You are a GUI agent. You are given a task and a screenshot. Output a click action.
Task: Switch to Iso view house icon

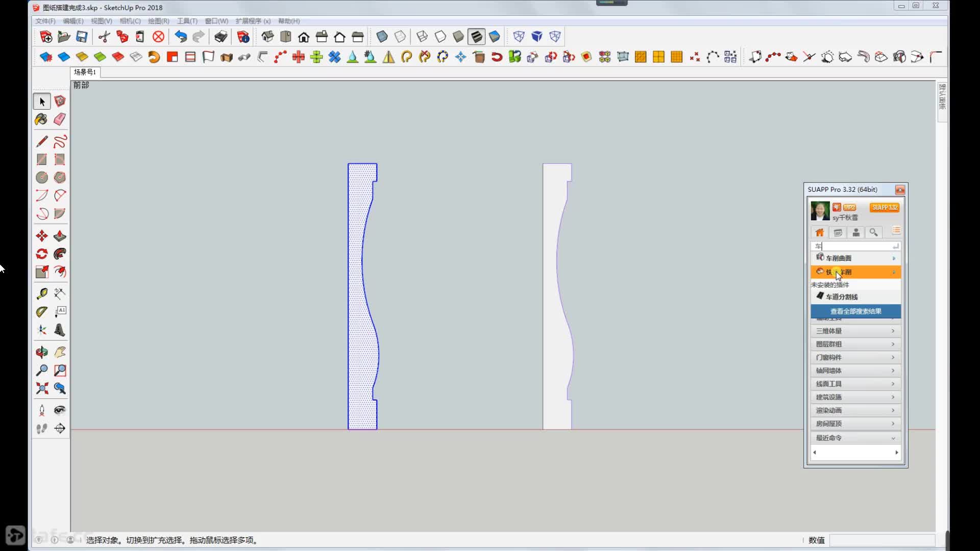point(267,37)
